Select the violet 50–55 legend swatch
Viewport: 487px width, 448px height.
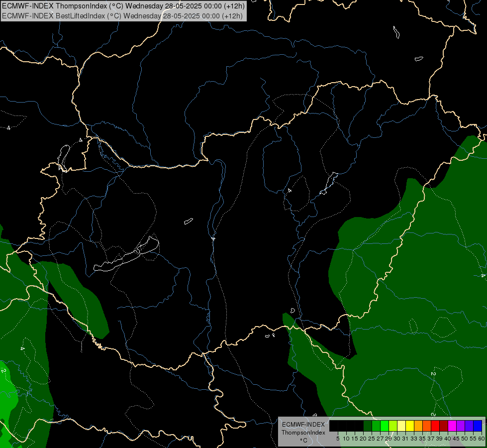[x=469, y=426]
